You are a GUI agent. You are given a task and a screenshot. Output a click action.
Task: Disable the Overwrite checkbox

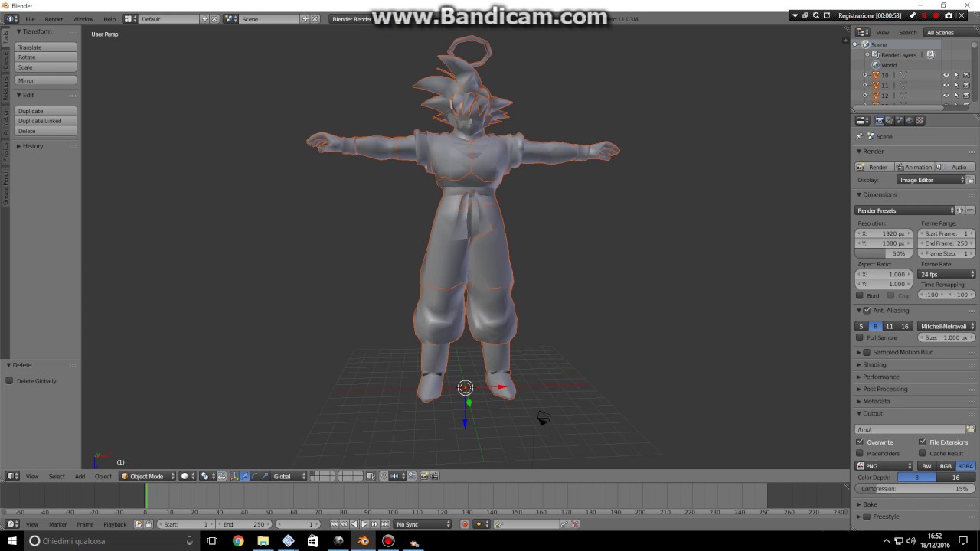point(860,442)
